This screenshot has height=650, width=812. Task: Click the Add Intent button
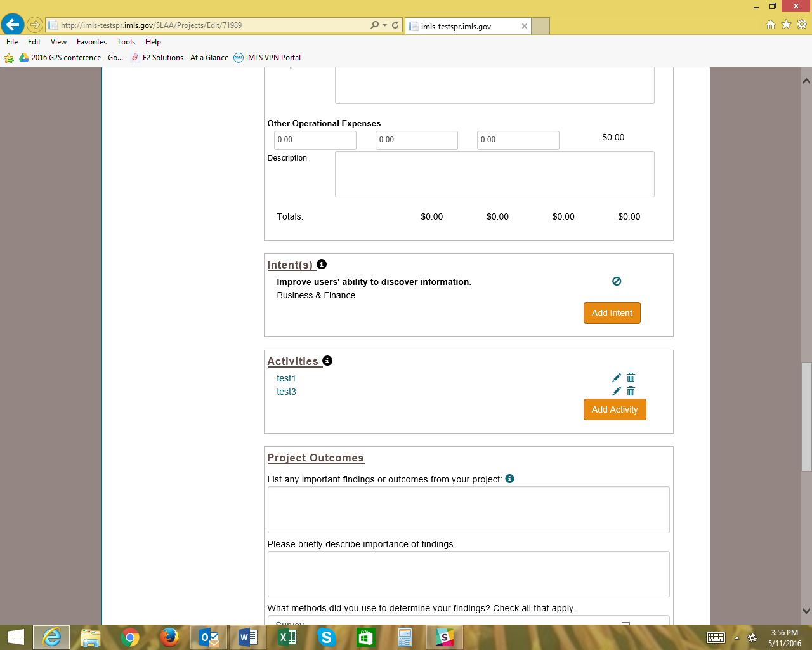(612, 313)
